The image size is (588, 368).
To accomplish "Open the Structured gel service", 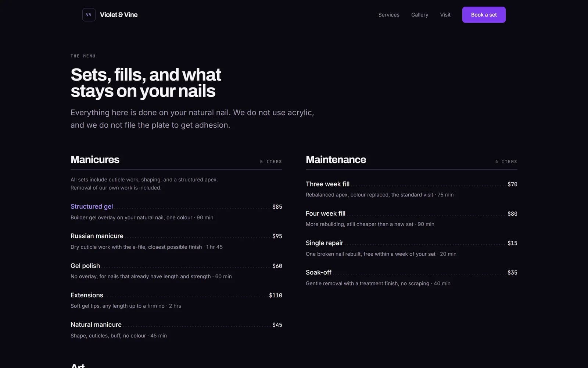I will point(92,206).
